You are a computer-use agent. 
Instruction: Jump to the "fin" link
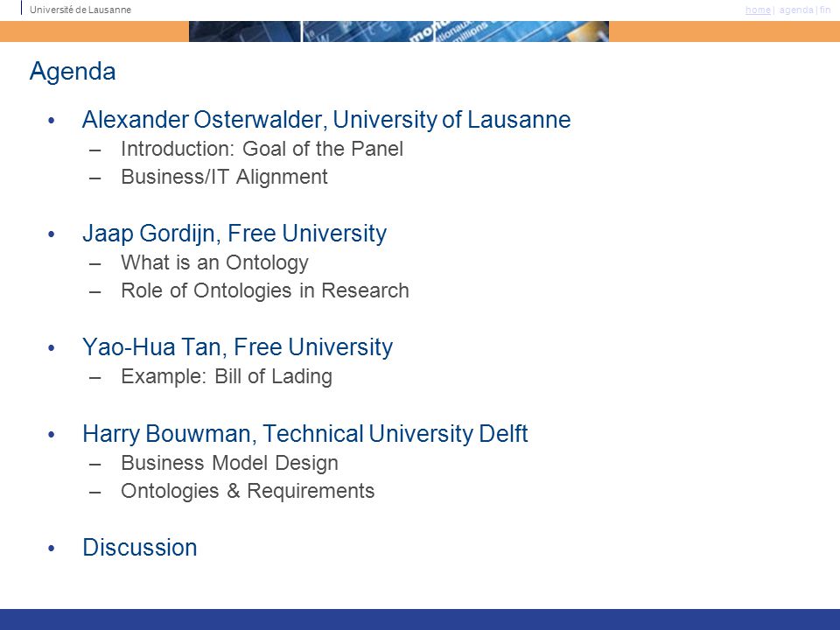tap(825, 10)
